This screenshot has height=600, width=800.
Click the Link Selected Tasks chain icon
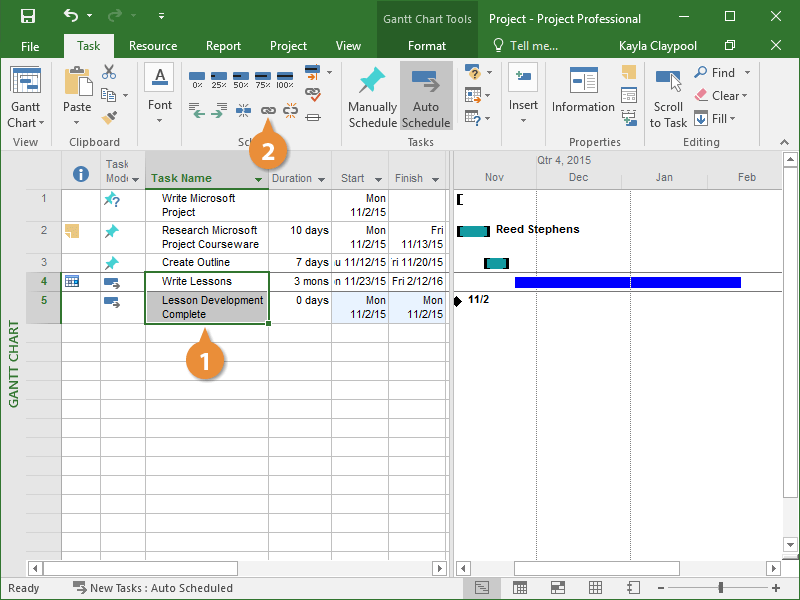[267, 112]
